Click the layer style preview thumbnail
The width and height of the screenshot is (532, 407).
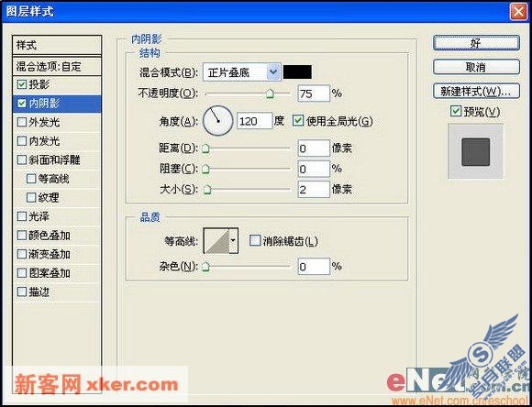click(476, 151)
